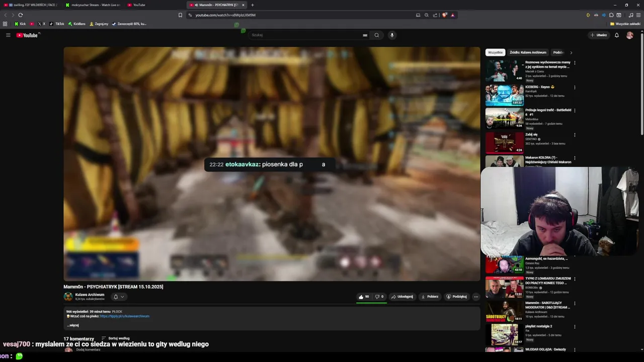Click the YouTube search magnifier button
The image size is (644, 362).
376,35
